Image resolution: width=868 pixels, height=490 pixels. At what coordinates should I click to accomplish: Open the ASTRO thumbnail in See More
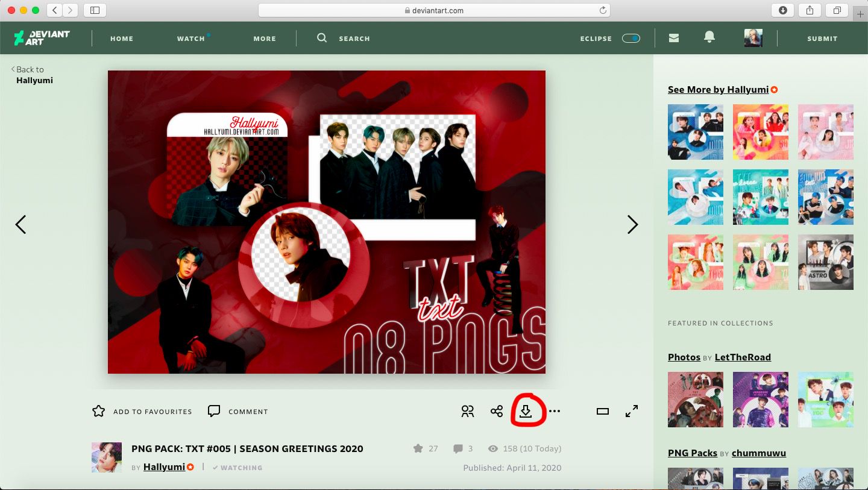(x=825, y=262)
